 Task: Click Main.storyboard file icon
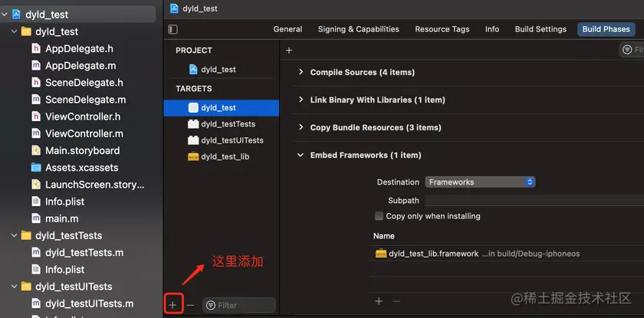click(36, 151)
